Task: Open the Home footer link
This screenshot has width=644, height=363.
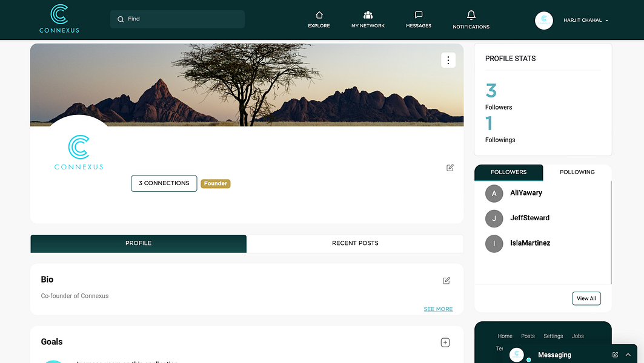Action: [505, 336]
